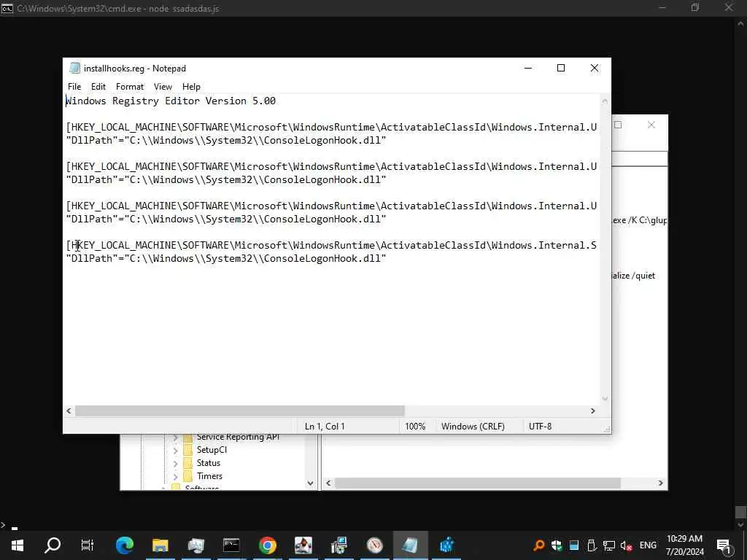Screen dimensions: 747x560
Task: Open the notification center icon
Action: 724,546
